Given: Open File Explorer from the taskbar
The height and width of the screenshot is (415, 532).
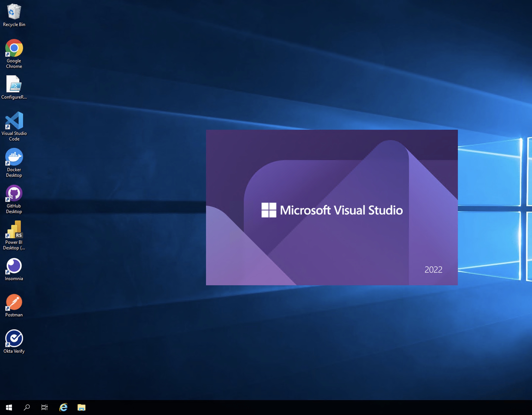Looking at the screenshot, I should [x=81, y=407].
